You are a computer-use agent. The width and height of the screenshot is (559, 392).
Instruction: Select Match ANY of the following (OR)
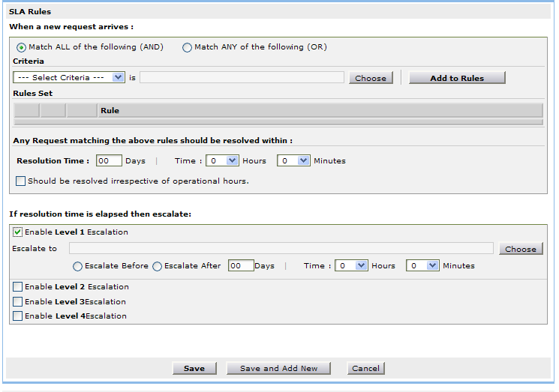point(187,47)
